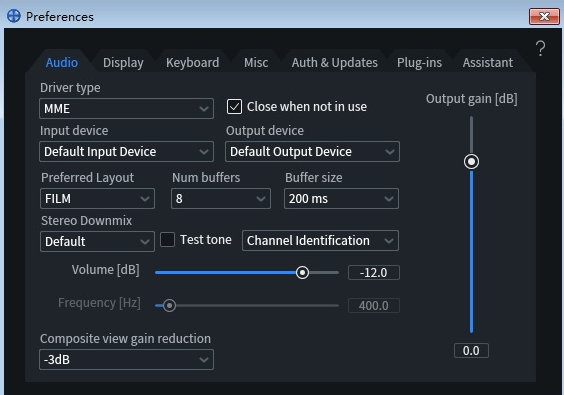Open the Plug-ins tab
Viewport: 564px width, 395px height.
point(419,63)
